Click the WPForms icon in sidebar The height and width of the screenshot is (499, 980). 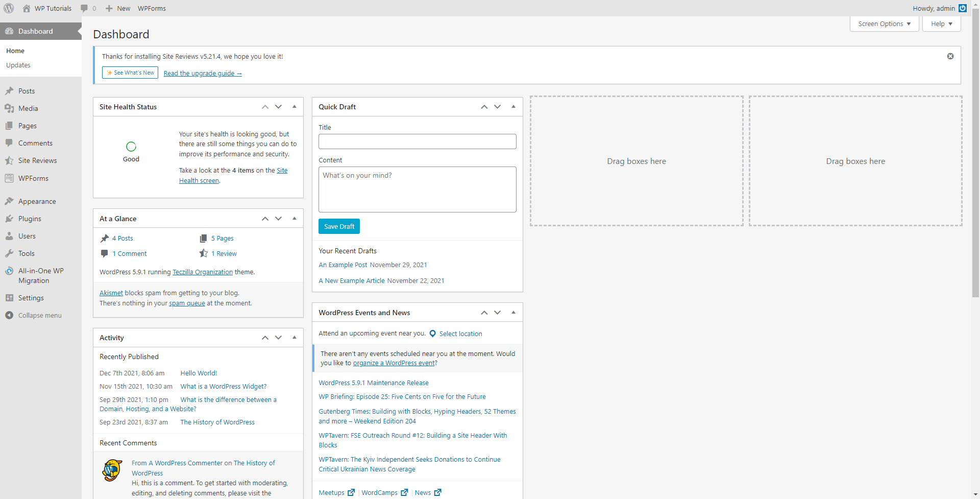(9, 178)
